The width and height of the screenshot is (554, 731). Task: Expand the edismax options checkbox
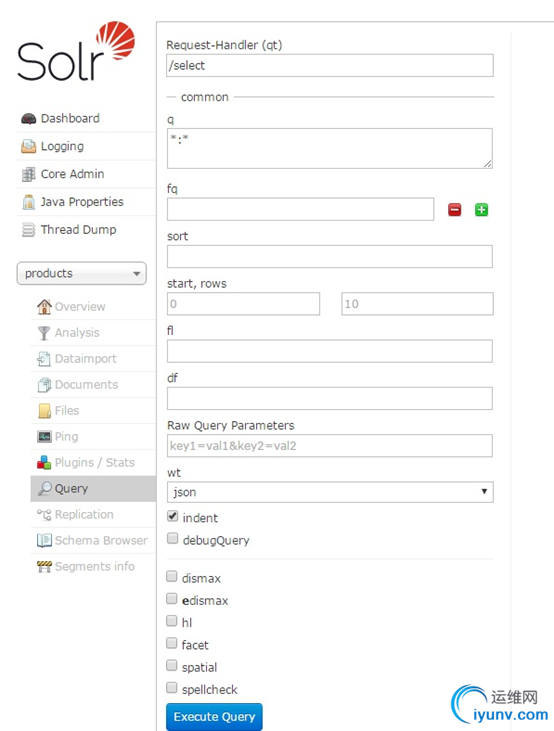coord(172,599)
